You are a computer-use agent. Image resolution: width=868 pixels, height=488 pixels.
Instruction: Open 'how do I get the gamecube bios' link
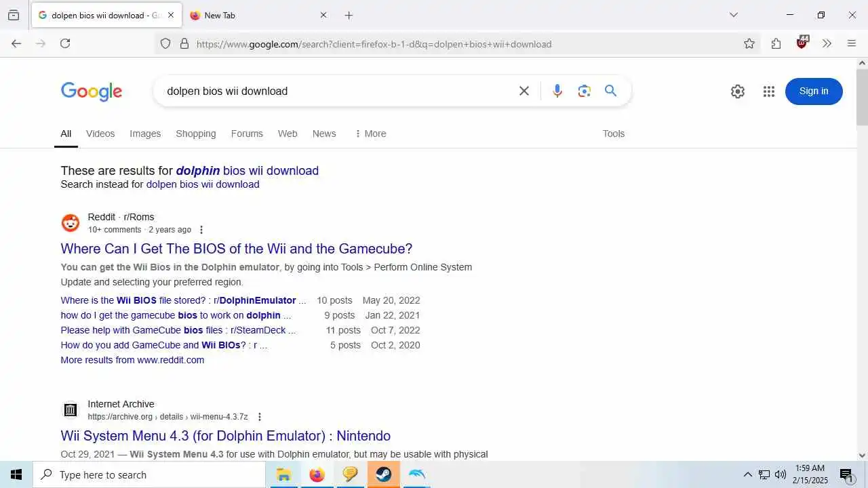(x=176, y=315)
